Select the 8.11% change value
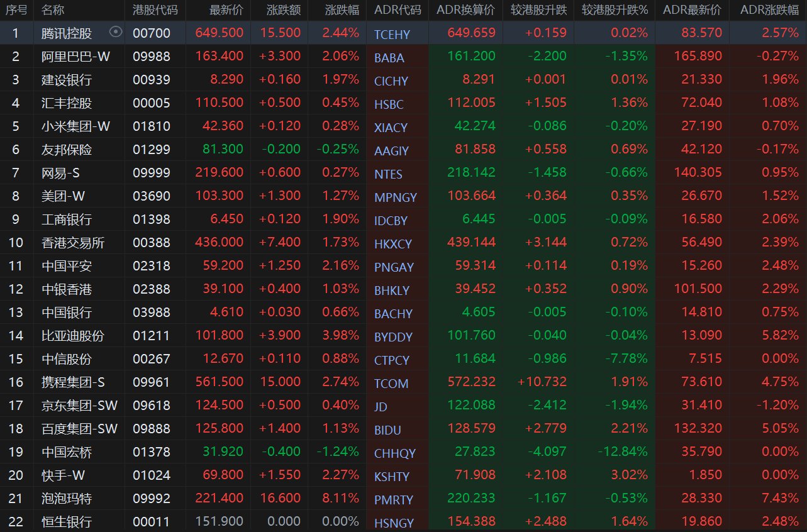 click(x=341, y=499)
